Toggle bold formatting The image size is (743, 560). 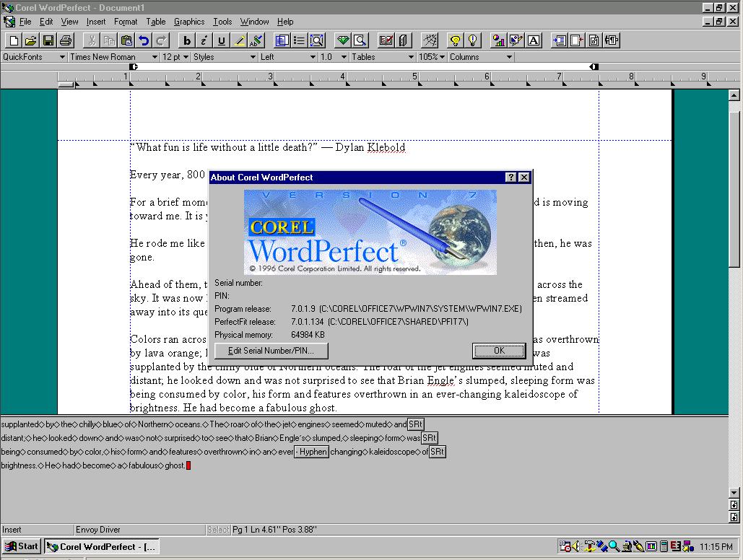(x=187, y=40)
